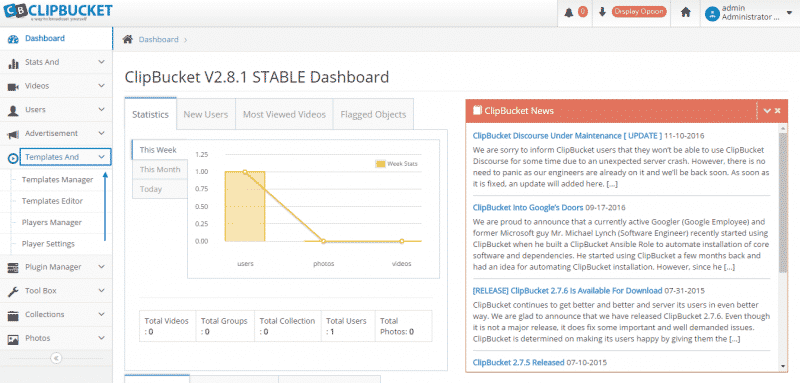Click the Advertisement megaphone icon
Image resolution: width=800 pixels, height=383 pixels.
click(x=13, y=134)
